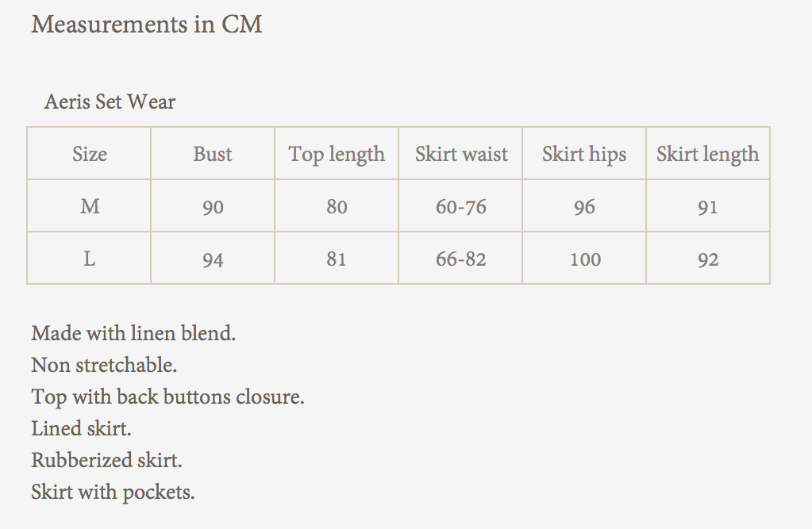Select the Skirt length column header
Image resolution: width=812 pixels, height=529 pixels.
coord(708,155)
